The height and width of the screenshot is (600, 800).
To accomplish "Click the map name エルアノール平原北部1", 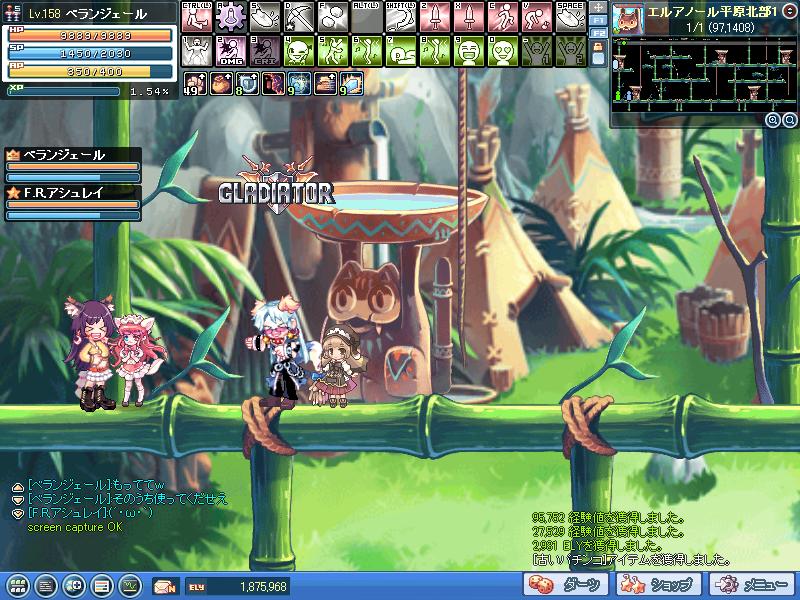I will point(712,12).
